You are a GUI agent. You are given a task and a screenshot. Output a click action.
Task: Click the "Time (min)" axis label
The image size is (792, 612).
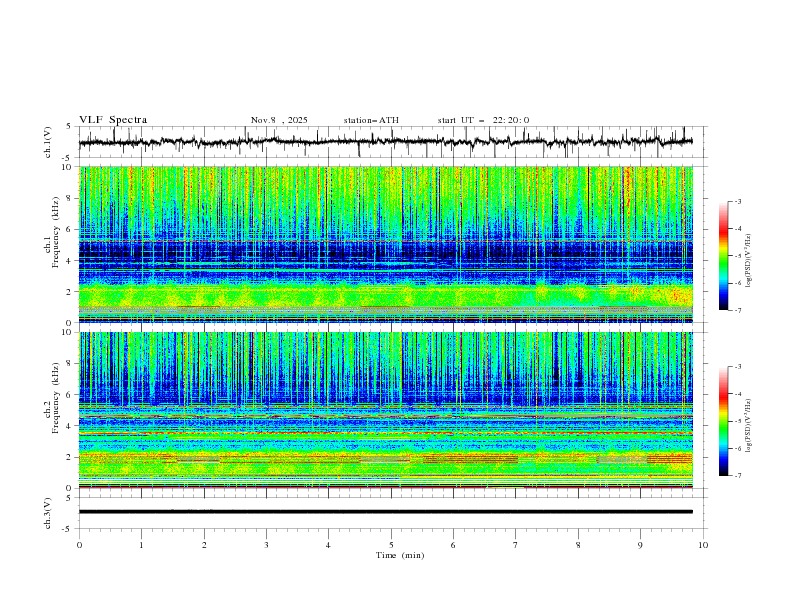pyautogui.click(x=400, y=555)
